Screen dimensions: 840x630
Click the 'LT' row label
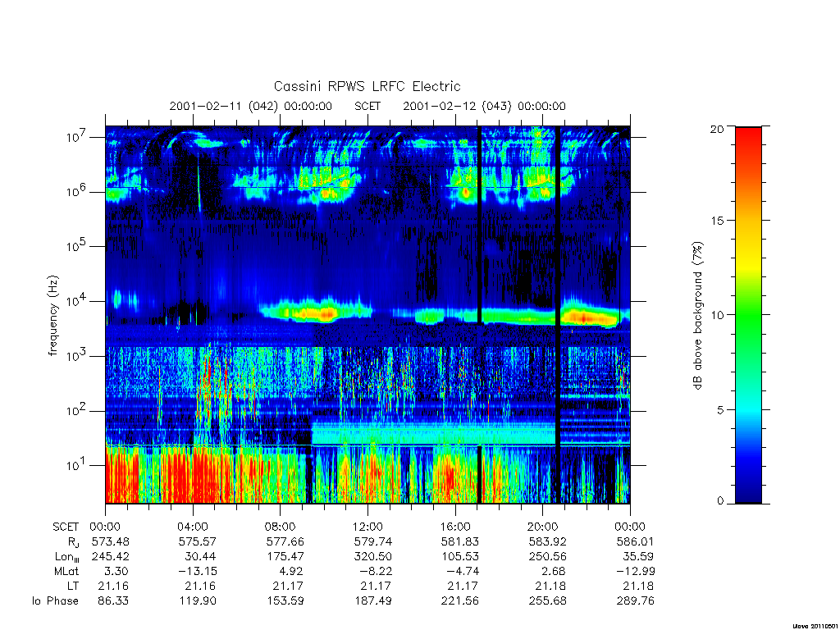click(73, 586)
